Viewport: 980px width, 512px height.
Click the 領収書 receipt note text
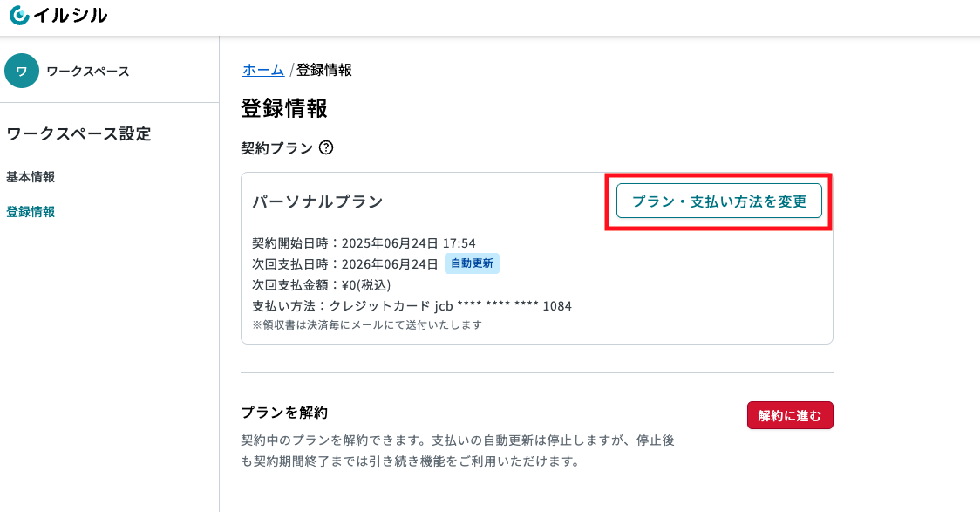[367, 325]
